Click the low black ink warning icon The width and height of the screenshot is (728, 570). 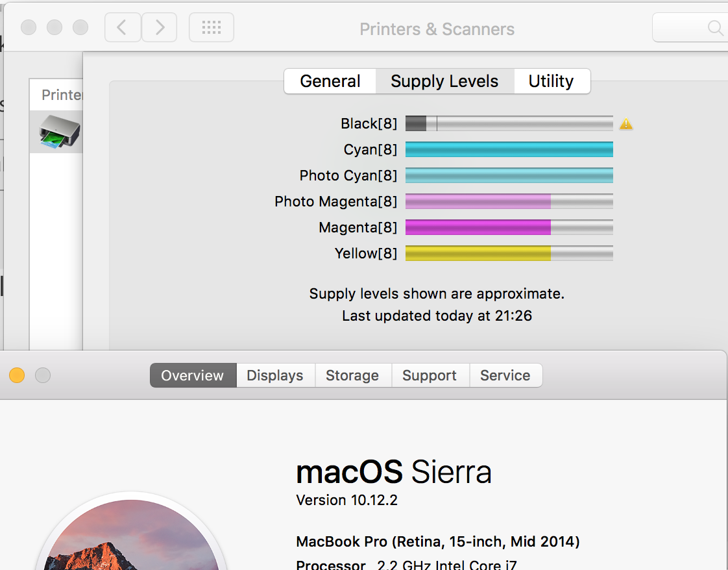coord(626,124)
